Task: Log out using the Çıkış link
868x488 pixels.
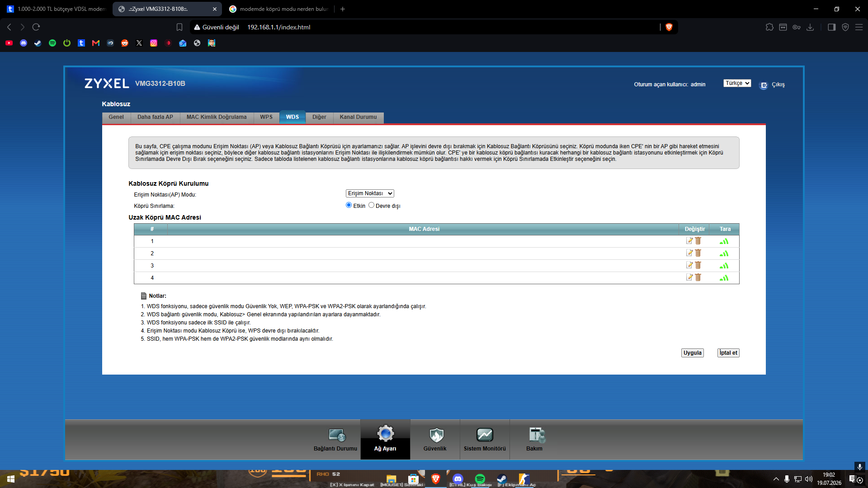Action: pyautogui.click(x=778, y=85)
